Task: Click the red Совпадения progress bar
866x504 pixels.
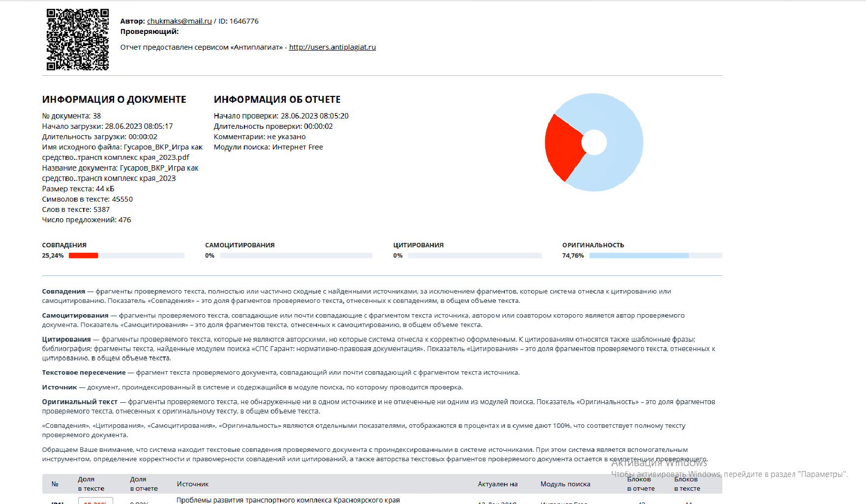Action: [x=83, y=256]
